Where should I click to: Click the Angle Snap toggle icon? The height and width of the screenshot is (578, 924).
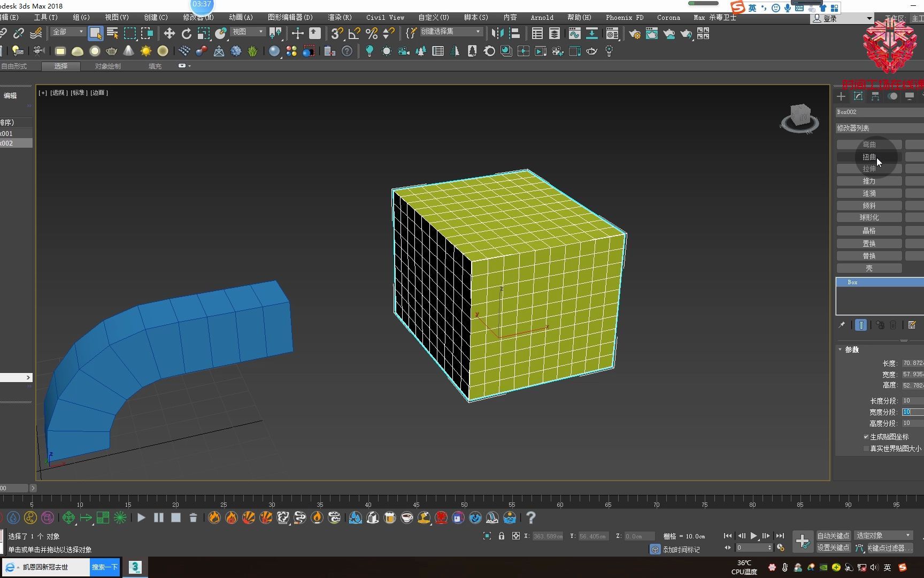[x=354, y=34]
